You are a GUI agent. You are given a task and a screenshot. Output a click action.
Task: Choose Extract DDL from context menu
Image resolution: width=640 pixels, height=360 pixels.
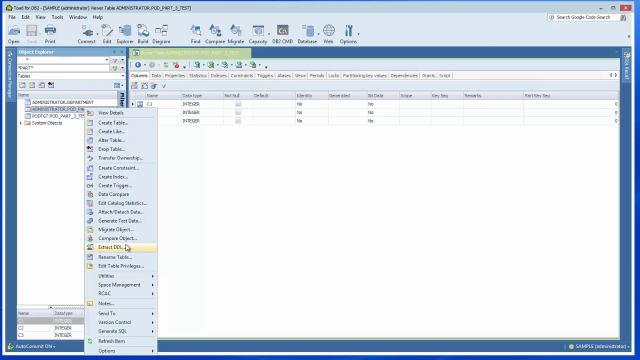pyautogui.click(x=121, y=247)
